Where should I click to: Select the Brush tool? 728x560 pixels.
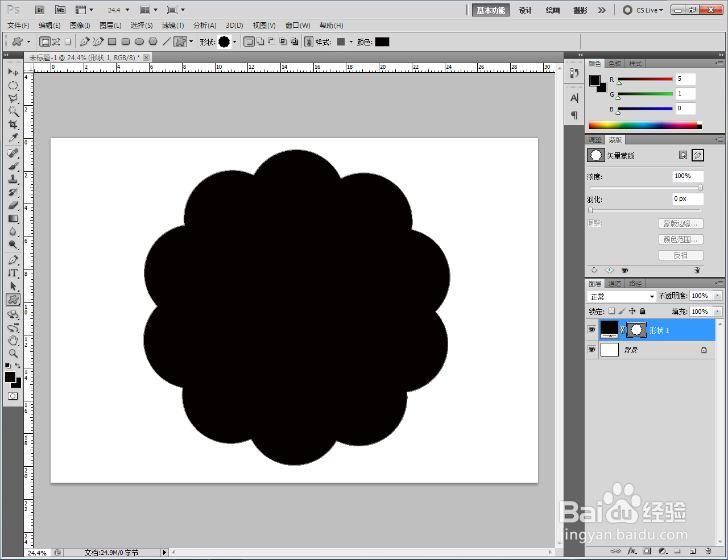click(x=13, y=166)
